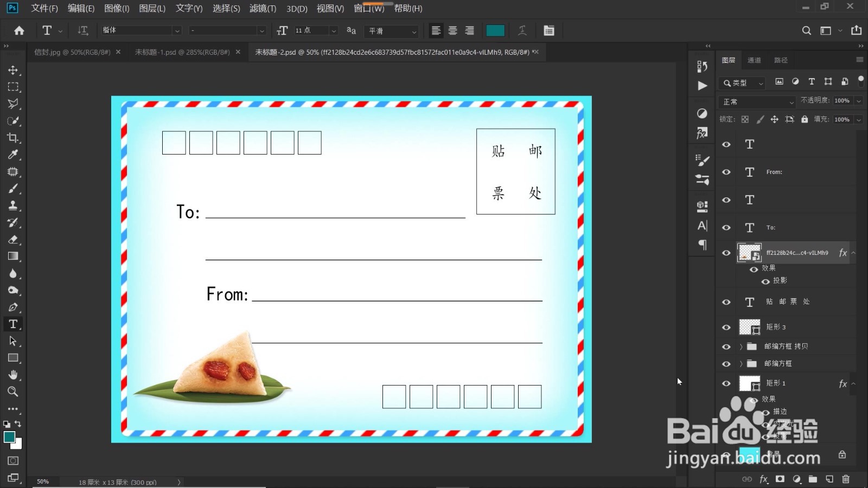Select the Clone Stamp tool
Viewport: 868px width, 488px height.
click(13, 206)
